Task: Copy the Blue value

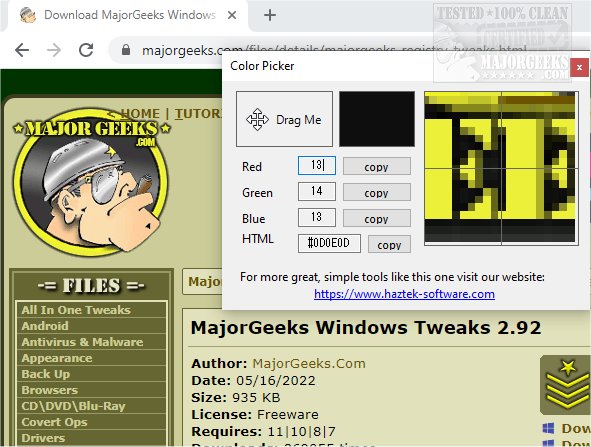Action: pos(377,218)
